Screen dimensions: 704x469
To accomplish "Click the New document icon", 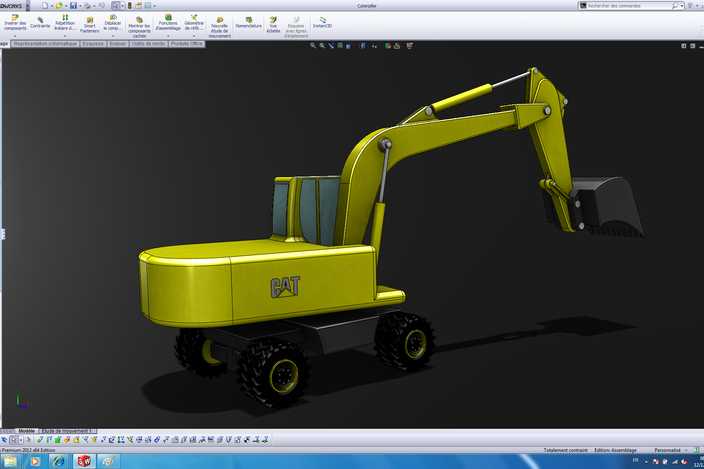I will pos(44,5).
